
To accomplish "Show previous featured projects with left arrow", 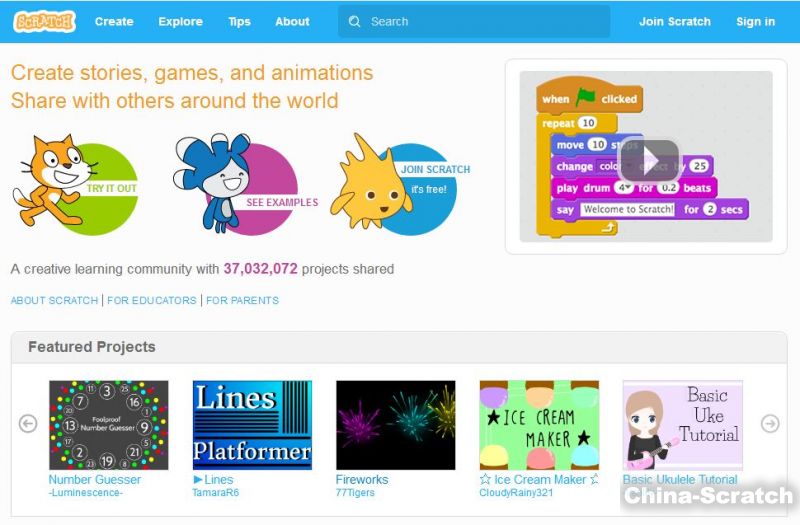I will pyautogui.click(x=28, y=423).
